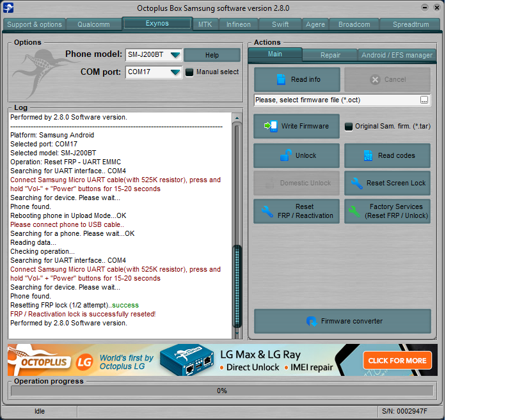Click CLICK FOR MORE in the banner
The image size is (524, 420).
[x=397, y=361]
